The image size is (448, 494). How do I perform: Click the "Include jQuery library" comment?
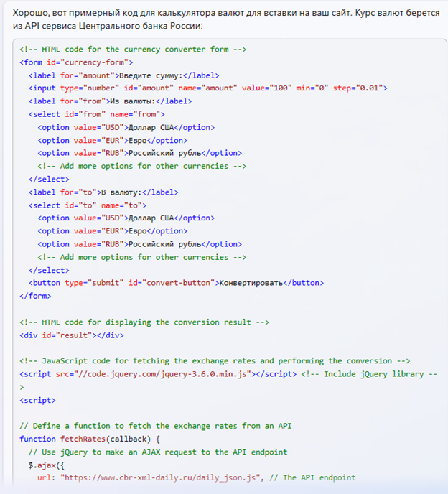coord(366,373)
